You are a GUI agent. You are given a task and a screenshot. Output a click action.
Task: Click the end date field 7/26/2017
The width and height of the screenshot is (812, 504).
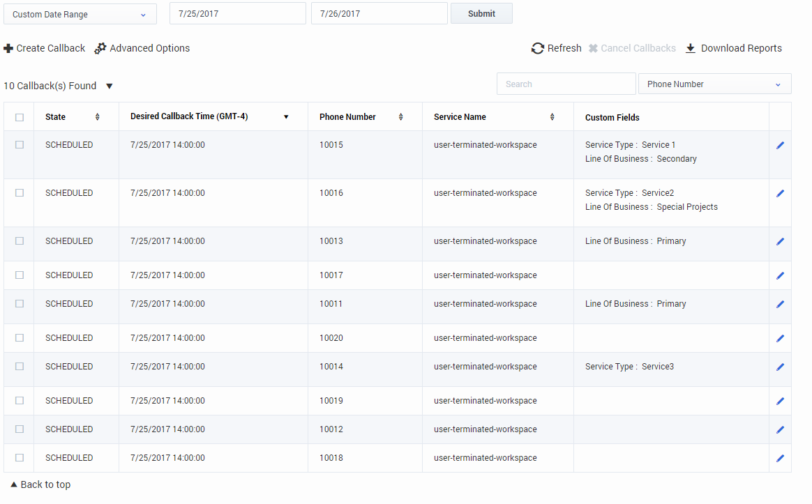(379, 13)
